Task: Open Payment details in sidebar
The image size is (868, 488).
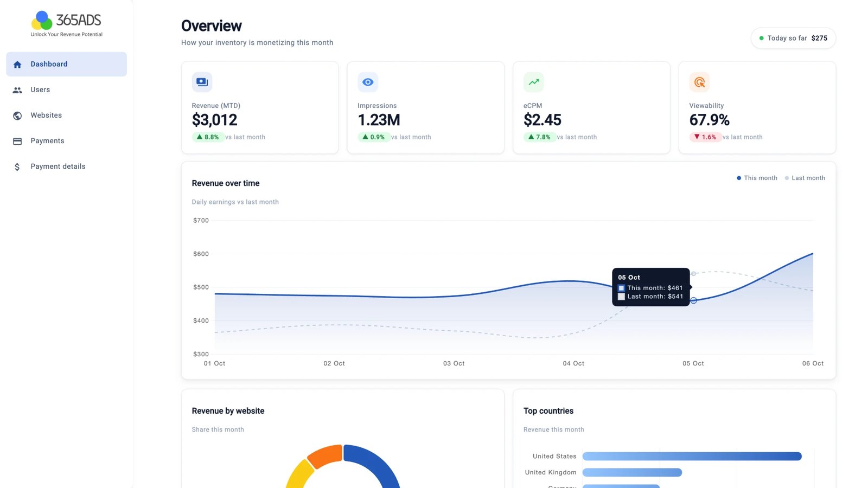Action: [x=66, y=166]
